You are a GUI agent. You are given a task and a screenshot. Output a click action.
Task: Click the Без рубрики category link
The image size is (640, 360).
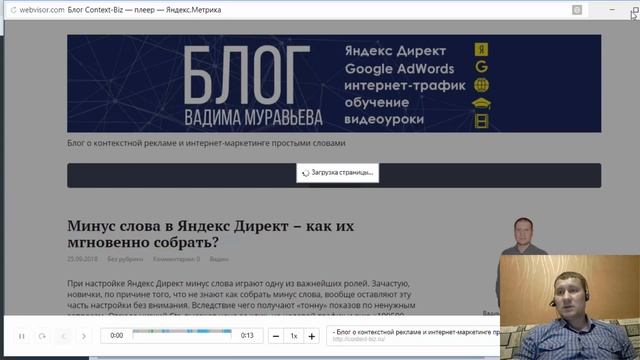(125, 259)
